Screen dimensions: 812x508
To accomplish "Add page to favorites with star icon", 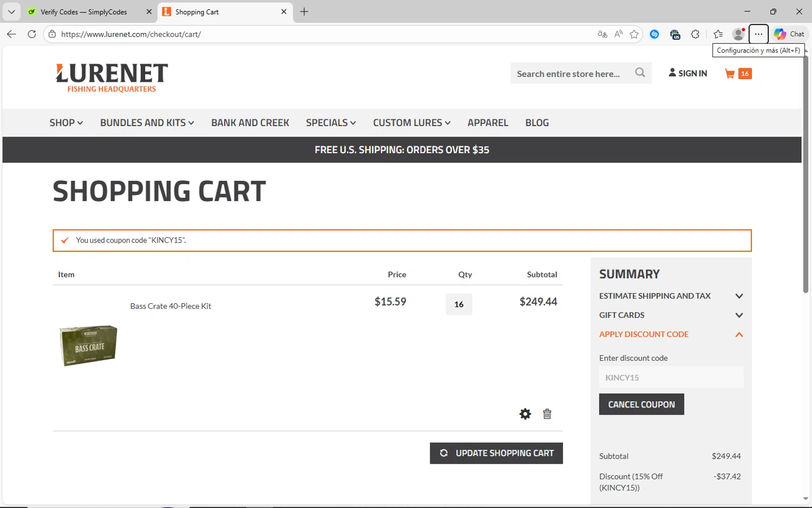I will [x=634, y=34].
